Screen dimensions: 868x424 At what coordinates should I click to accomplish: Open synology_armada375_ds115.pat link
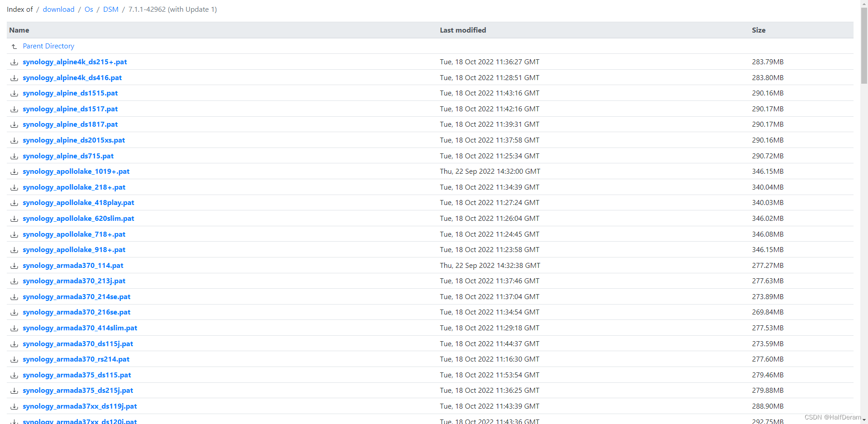(x=77, y=375)
